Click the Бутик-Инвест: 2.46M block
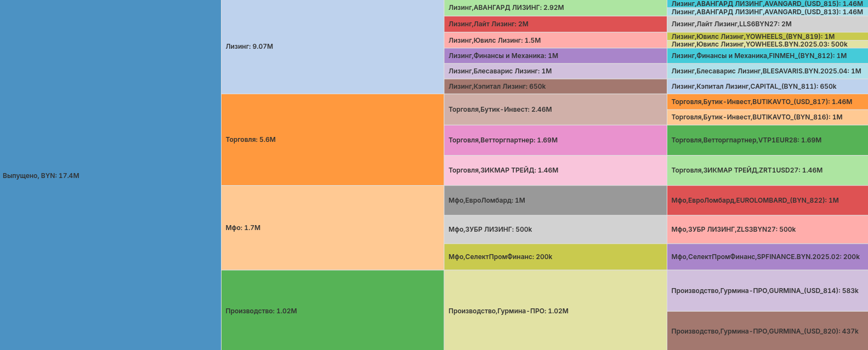Screen dimensions: 868x350 click(x=555, y=110)
